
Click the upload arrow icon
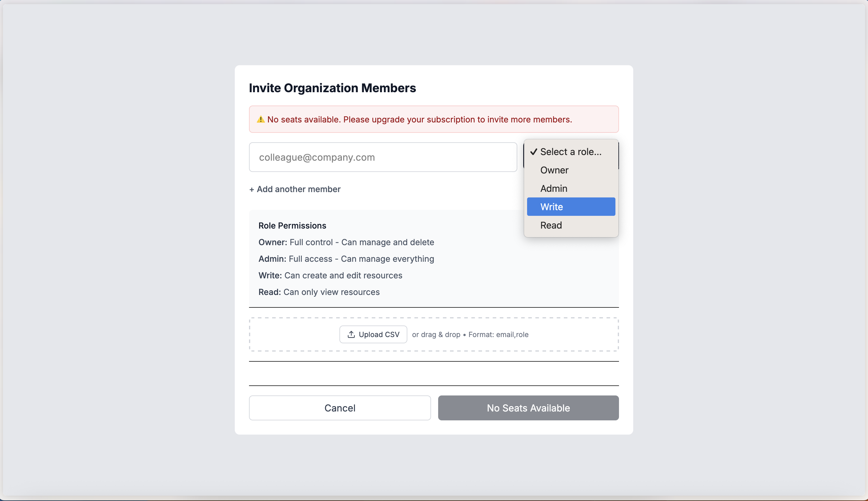click(351, 334)
